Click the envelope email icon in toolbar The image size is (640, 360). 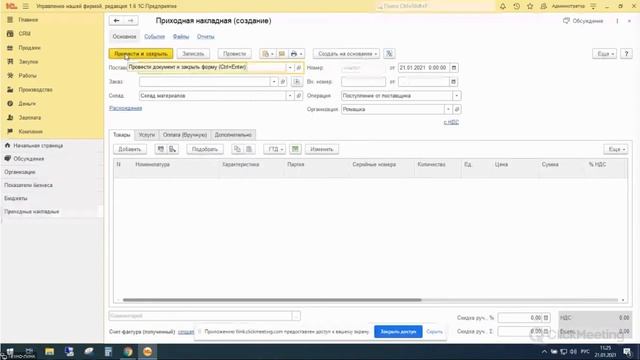282,53
